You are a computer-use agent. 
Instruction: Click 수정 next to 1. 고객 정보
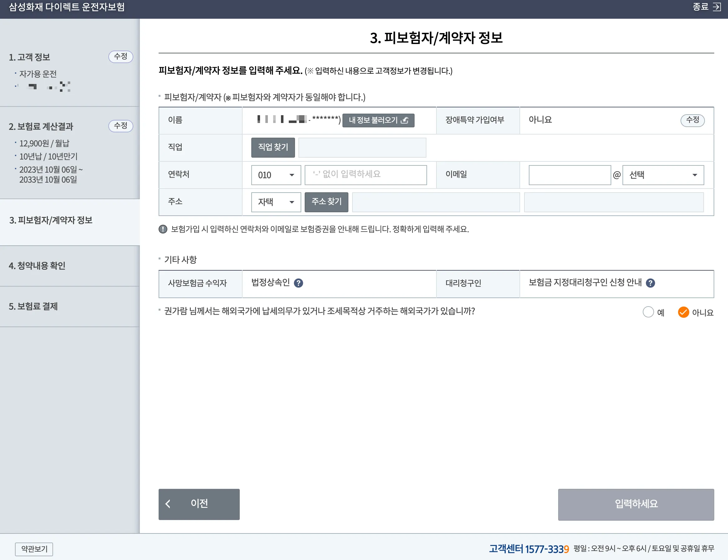pyautogui.click(x=121, y=57)
